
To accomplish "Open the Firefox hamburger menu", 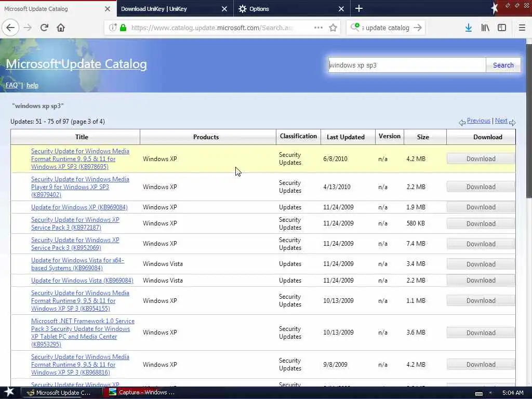I will click(x=522, y=28).
